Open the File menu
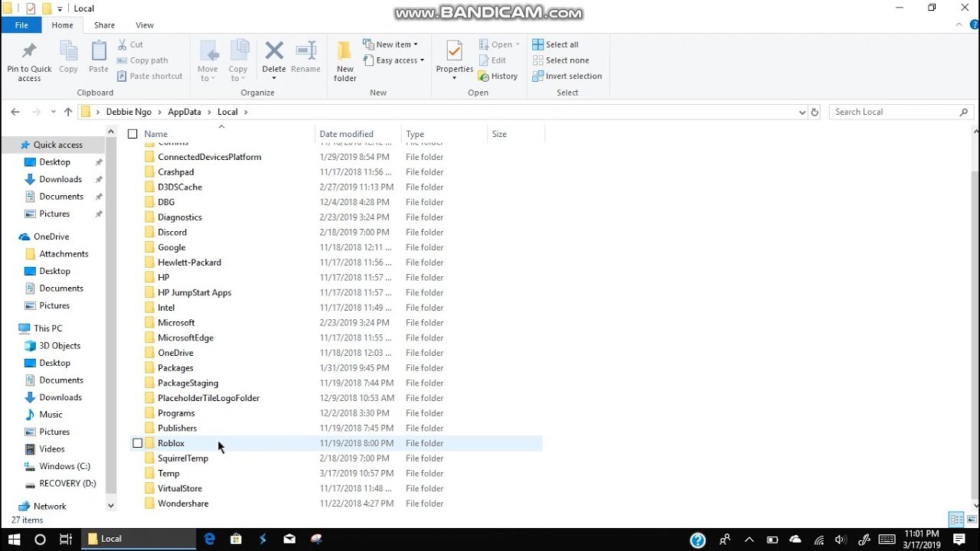Screen dimensions: 980x551 coord(21,25)
